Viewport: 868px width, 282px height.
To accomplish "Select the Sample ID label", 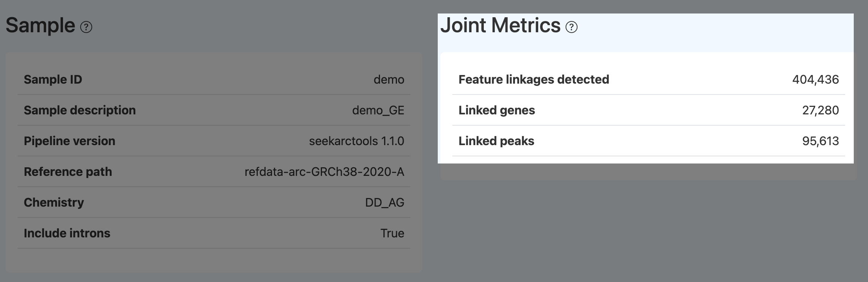I will pyautogui.click(x=53, y=79).
